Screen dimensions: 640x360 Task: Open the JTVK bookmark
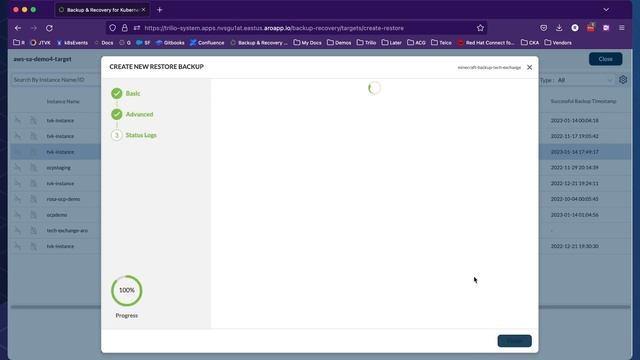(x=40, y=42)
